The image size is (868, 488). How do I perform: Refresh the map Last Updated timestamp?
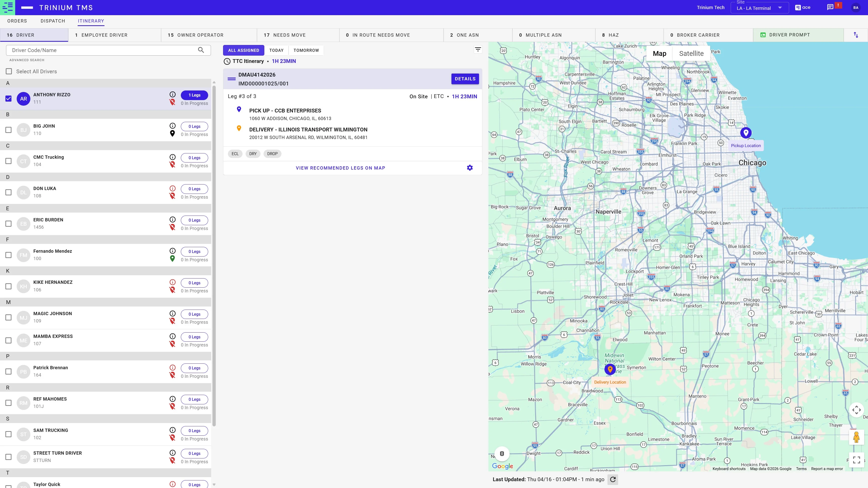pyautogui.click(x=613, y=479)
